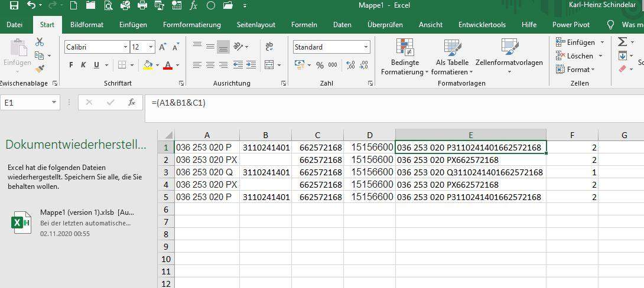
Task: Open the fill color palette arrow
Action: [x=157, y=65]
